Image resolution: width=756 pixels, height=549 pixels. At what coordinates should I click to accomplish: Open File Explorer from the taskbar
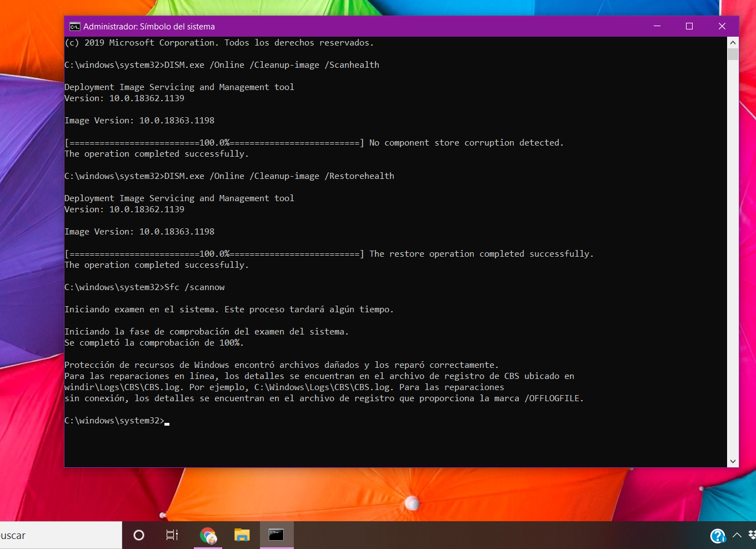pyautogui.click(x=242, y=535)
